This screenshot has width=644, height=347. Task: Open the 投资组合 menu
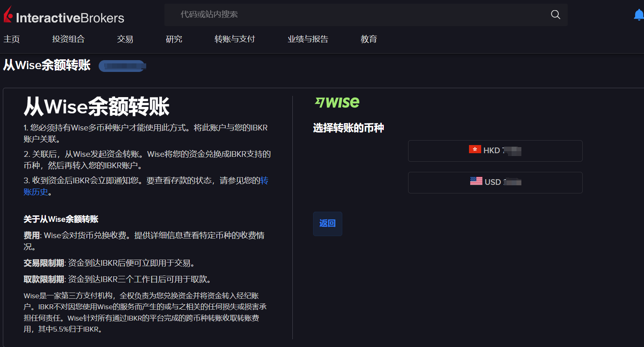(68, 39)
